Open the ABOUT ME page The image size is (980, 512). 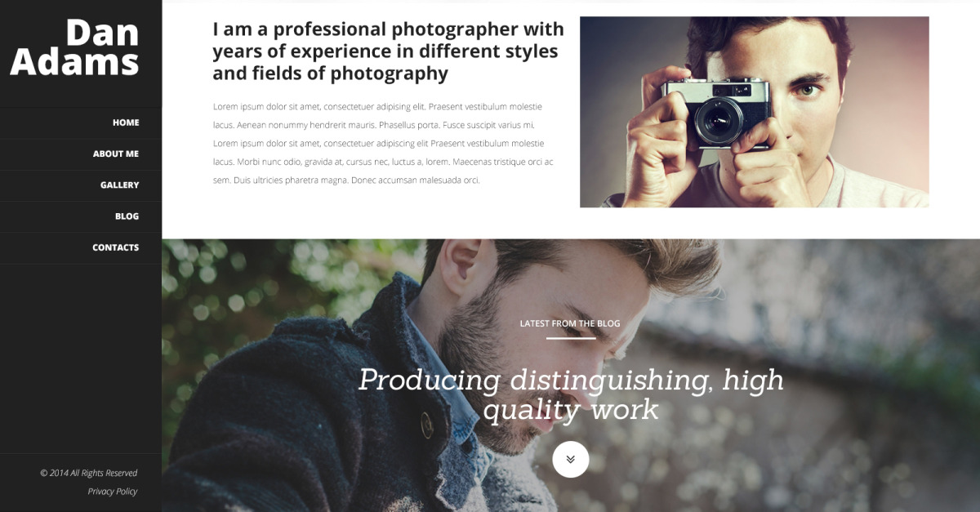coord(116,154)
